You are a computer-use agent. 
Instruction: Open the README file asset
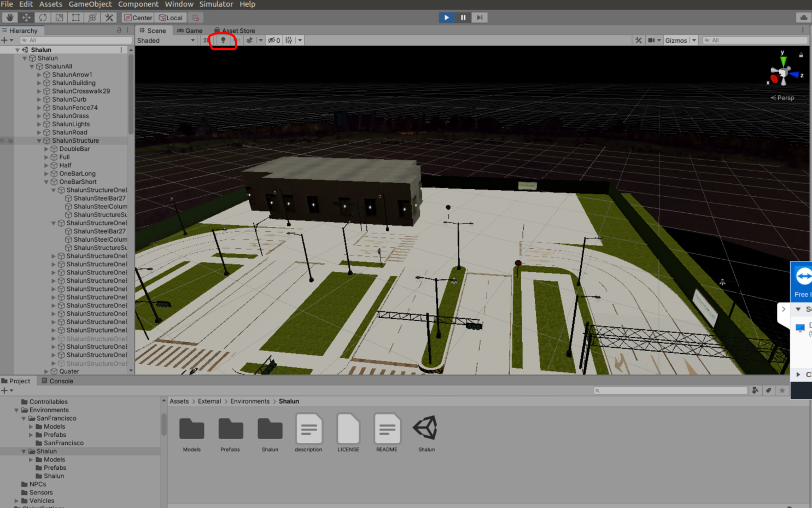click(387, 428)
